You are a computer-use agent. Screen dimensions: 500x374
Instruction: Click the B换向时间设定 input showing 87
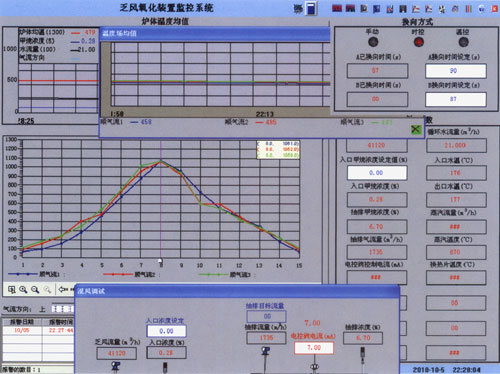point(456,99)
